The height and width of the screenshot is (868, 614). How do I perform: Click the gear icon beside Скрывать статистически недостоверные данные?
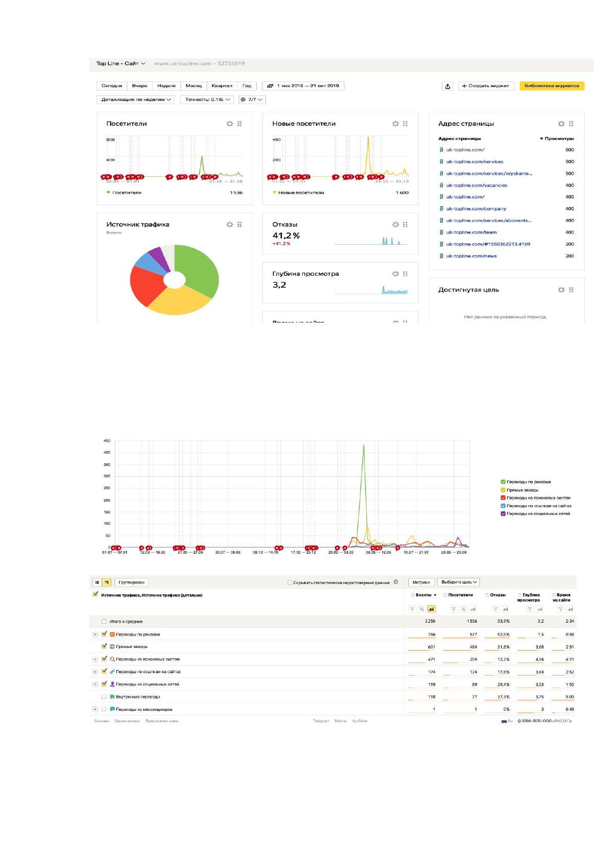point(396,582)
